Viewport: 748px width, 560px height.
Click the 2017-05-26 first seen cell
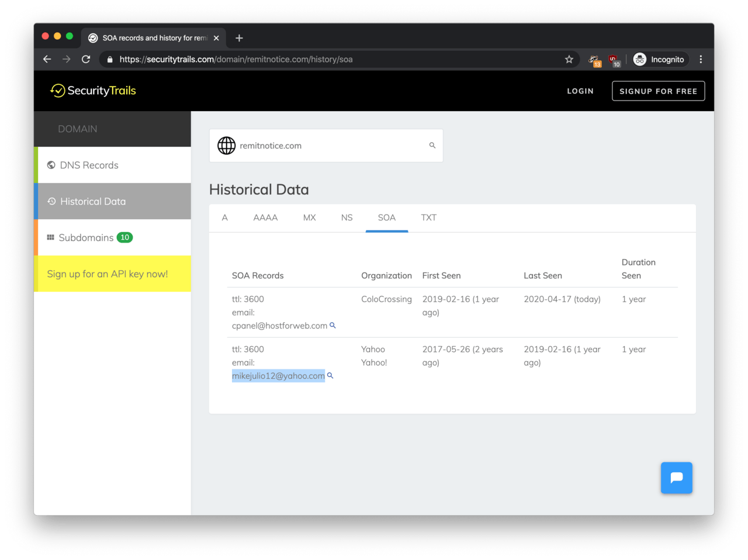click(x=463, y=356)
